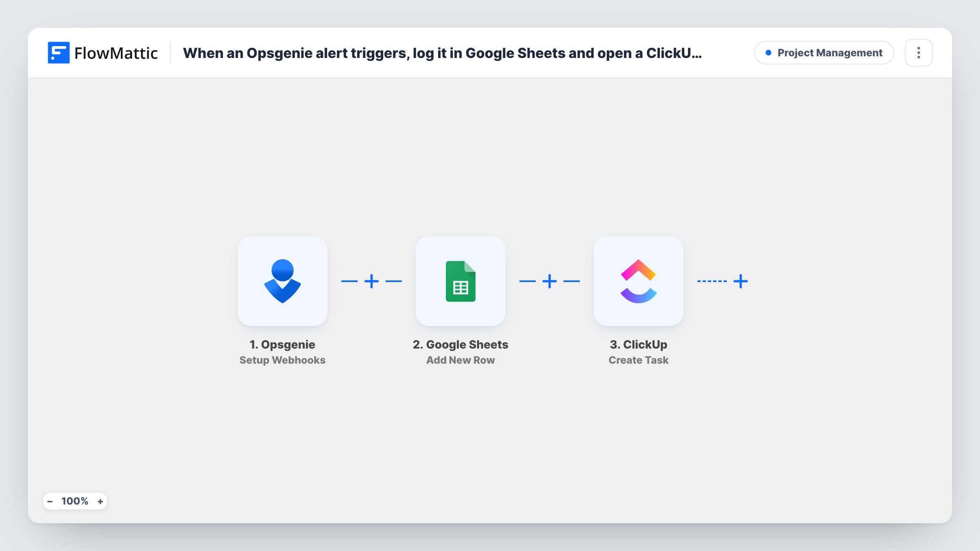Open the three-dot more options menu
Viewport: 980px width, 551px height.
click(x=918, y=53)
